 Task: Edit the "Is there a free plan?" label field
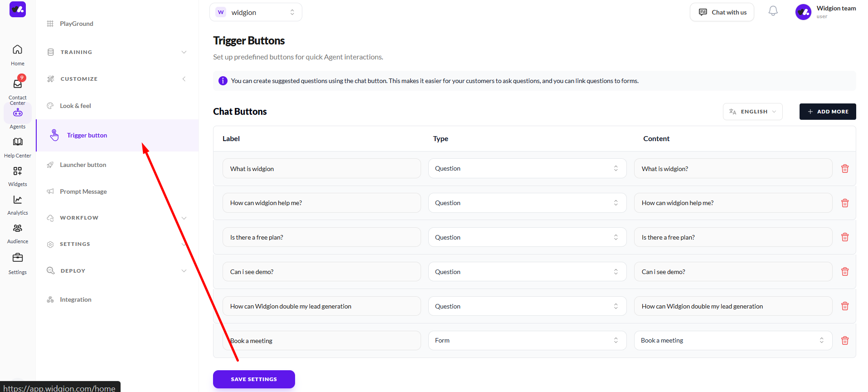tap(321, 237)
